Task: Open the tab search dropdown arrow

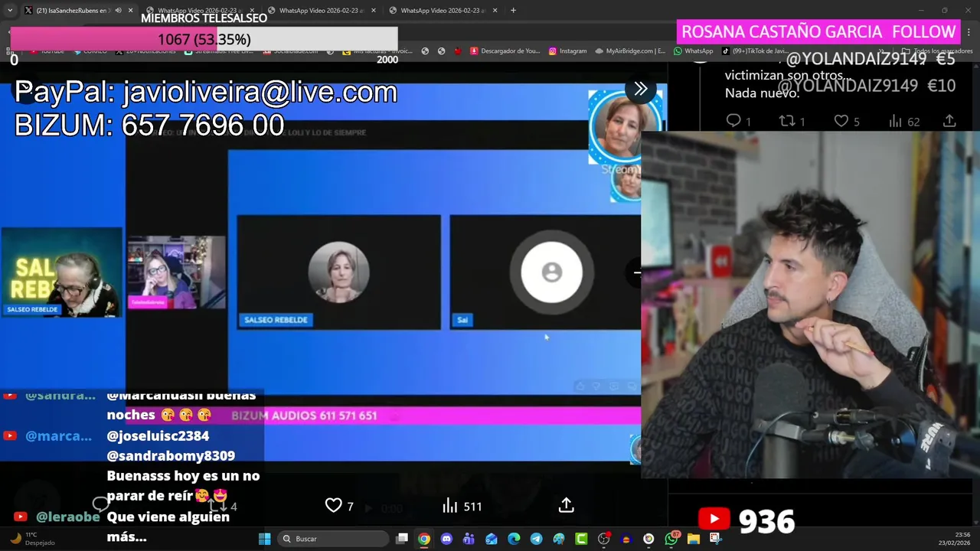Action: tap(9, 11)
